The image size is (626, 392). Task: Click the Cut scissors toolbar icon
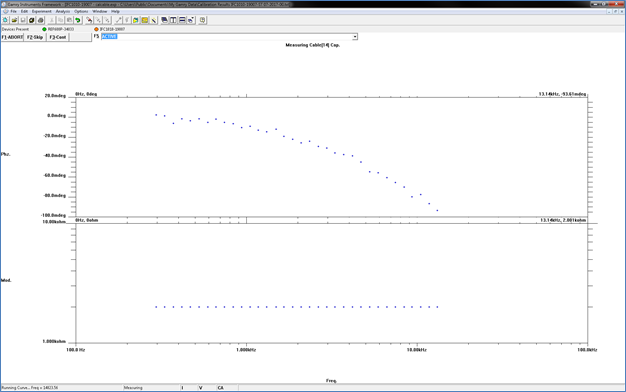[52, 20]
